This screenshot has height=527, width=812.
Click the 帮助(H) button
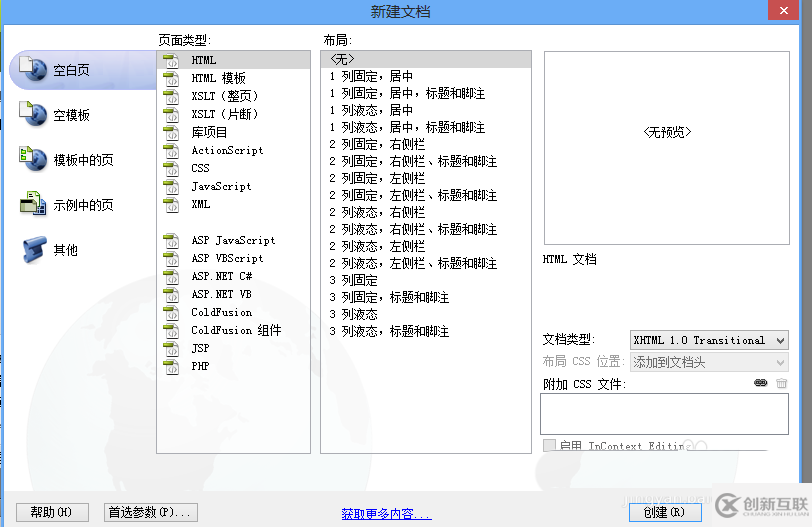pyautogui.click(x=52, y=513)
